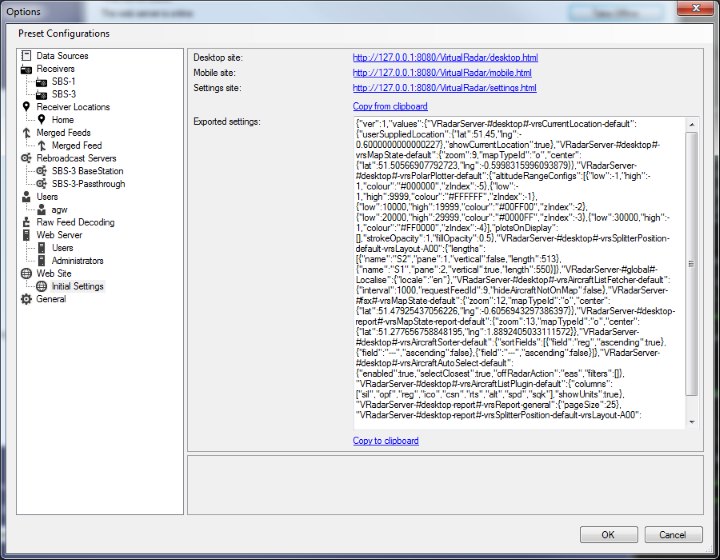Click the Raw Feed Decoding icon
Viewport: 720px width, 560px height.
(x=26, y=222)
